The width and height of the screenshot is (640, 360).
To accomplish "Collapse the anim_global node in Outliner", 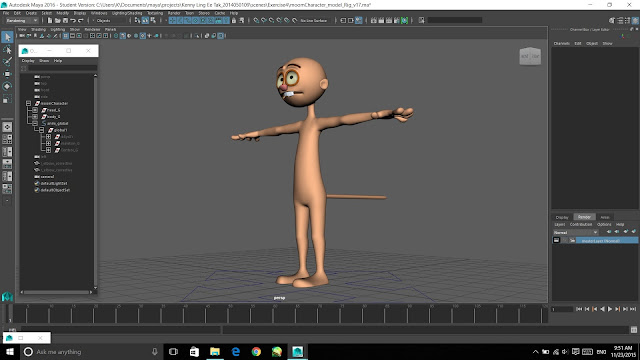I will pos(35,123).
